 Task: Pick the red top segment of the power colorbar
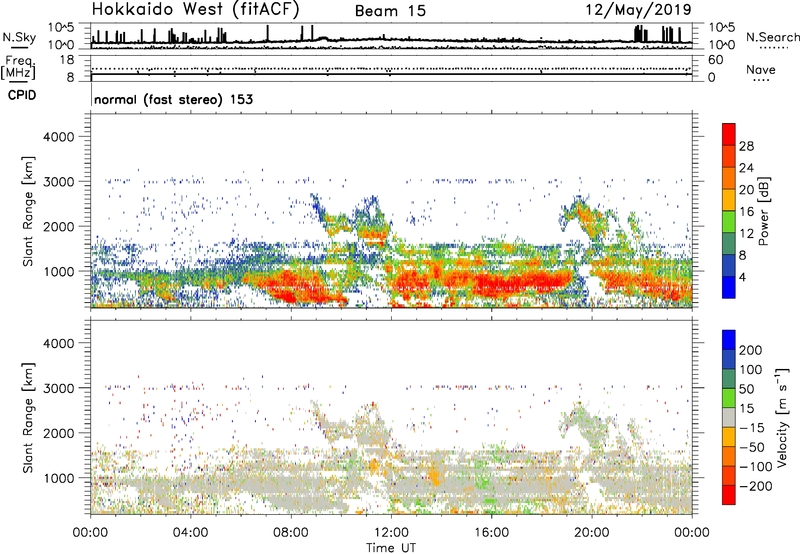coord(729,135)
